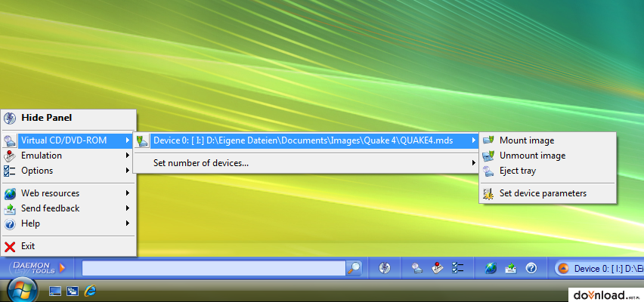Click the Send feedback icon in menu
Image resolution: width=644 pixels, height=302 pixels.
click(x=9, y=208)
